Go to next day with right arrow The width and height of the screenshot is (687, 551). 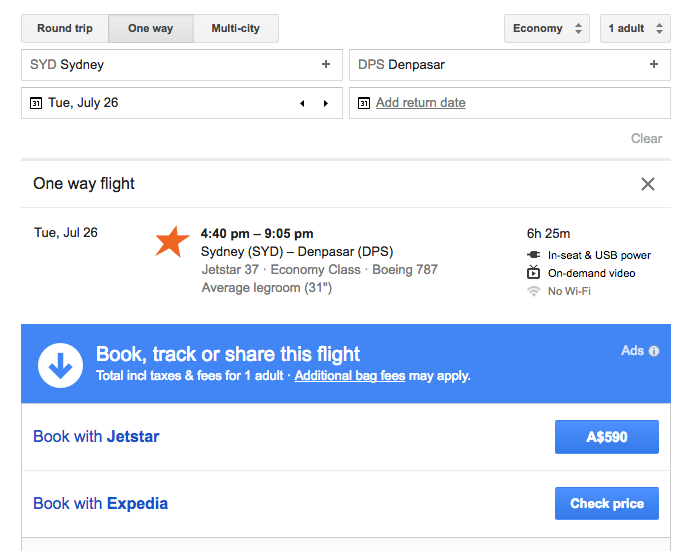click(x=326, y=103)
